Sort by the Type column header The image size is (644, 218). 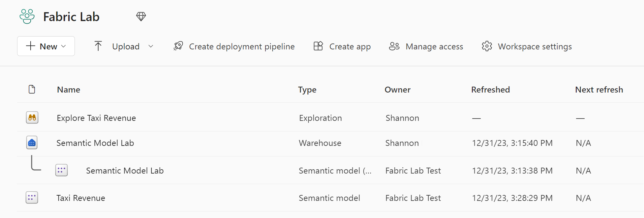(307, 90)
